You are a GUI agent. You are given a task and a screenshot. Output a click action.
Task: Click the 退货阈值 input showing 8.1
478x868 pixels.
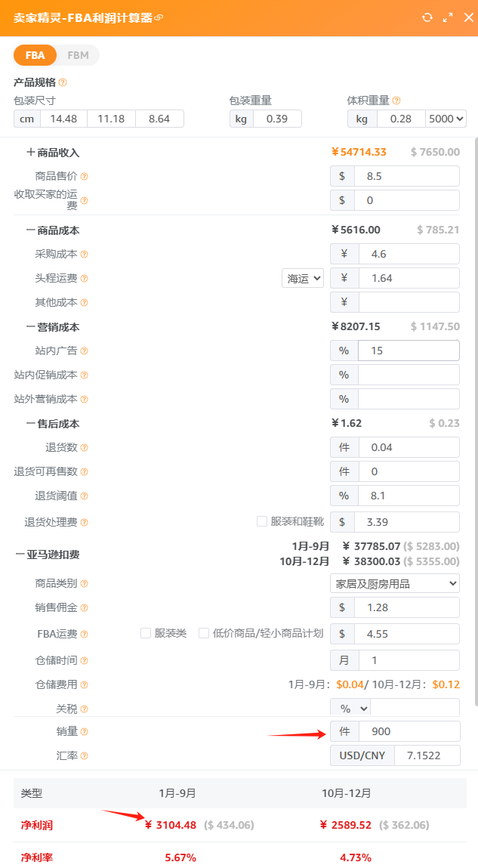tap(409, 496)
